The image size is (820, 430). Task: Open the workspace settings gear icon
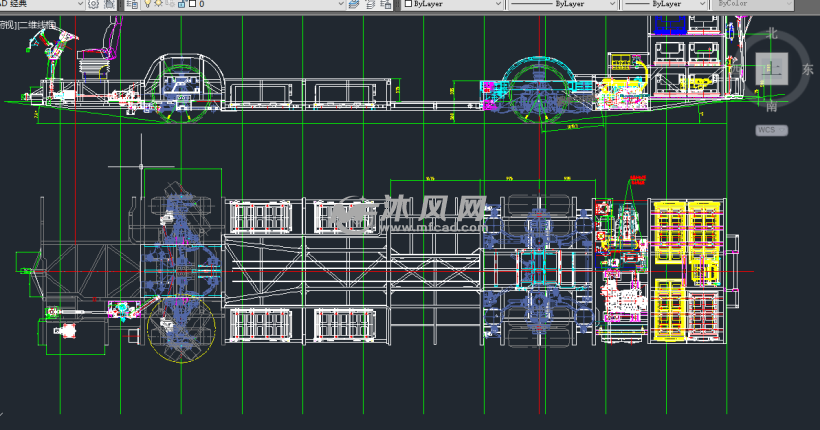coord(93,4)
